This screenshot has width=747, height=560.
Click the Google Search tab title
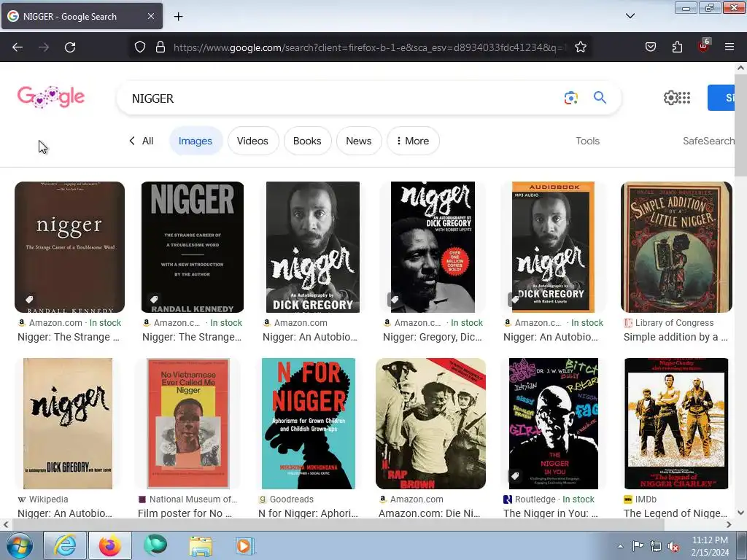[x=70, y=17]
